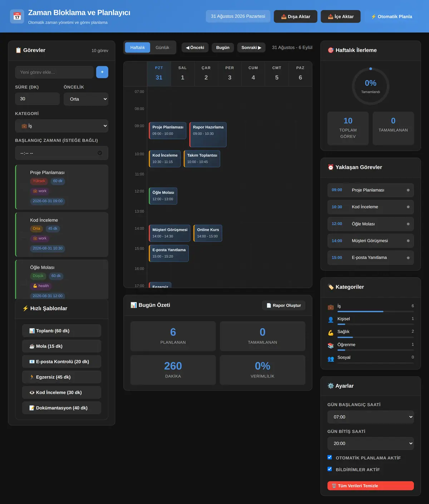Focus the Yeni görev ekle input field
Screen dimensions: 429x504
(x=54, y=72)
